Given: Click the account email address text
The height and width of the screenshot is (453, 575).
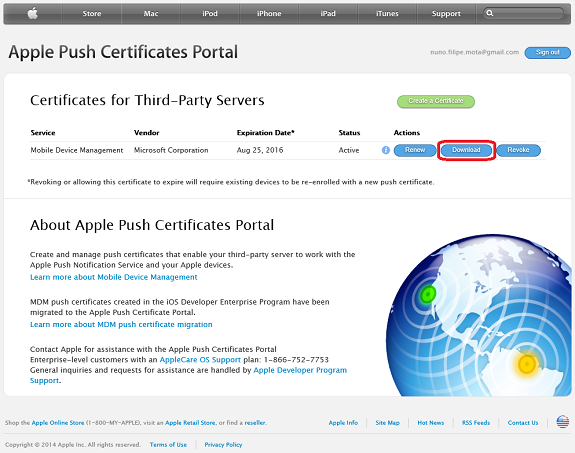Looking at the screenshot, I should click(x=475, y=52).
